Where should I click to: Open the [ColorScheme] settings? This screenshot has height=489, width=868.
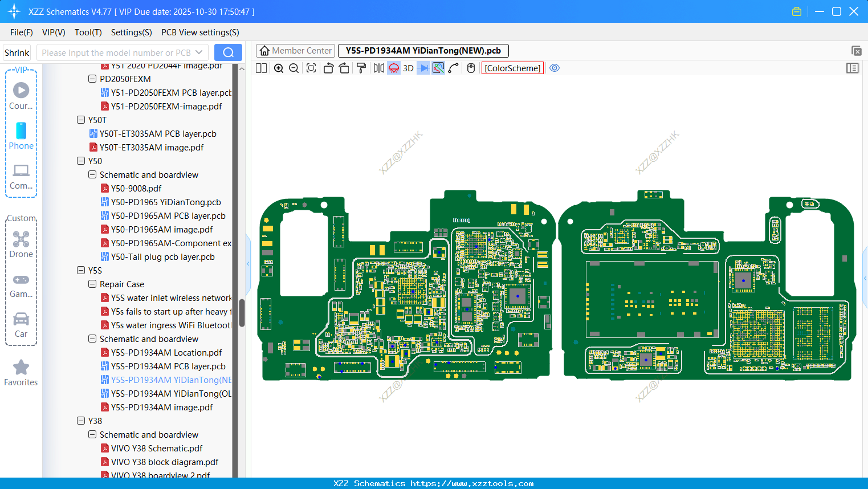(512, 68)
